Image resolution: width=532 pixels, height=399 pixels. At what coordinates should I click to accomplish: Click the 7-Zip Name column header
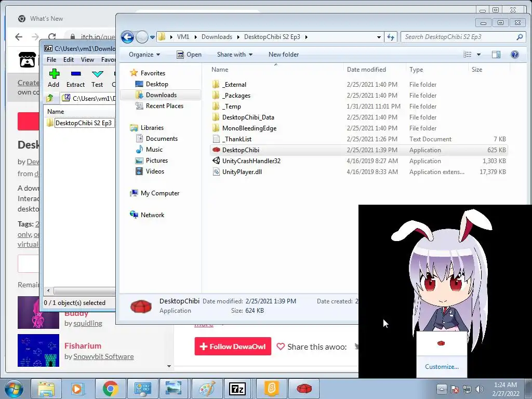[81, 112]
